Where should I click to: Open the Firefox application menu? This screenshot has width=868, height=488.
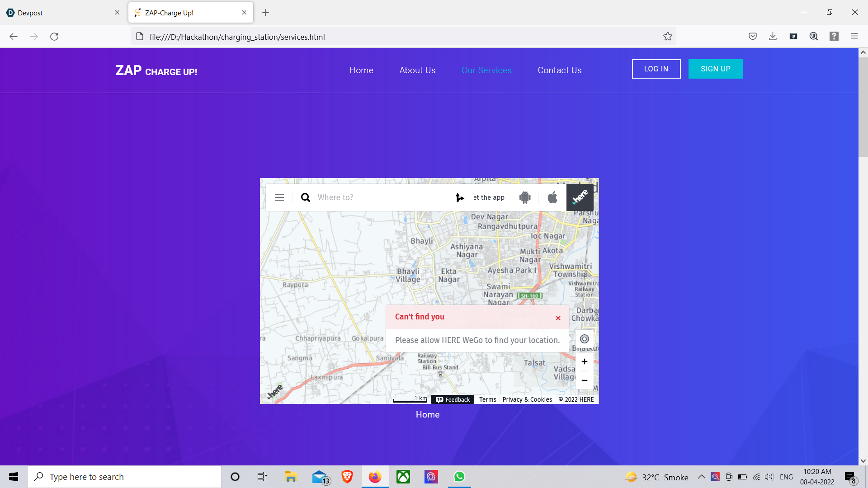pos(854,37)
